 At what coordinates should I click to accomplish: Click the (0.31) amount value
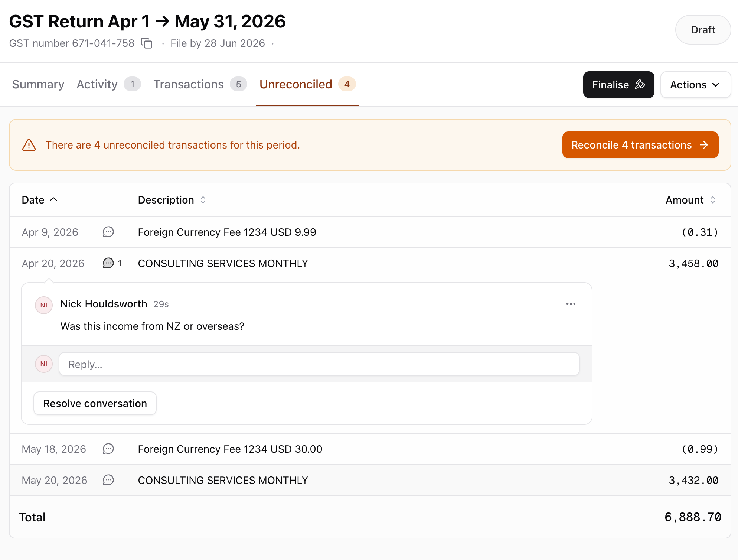pos(700,232)
